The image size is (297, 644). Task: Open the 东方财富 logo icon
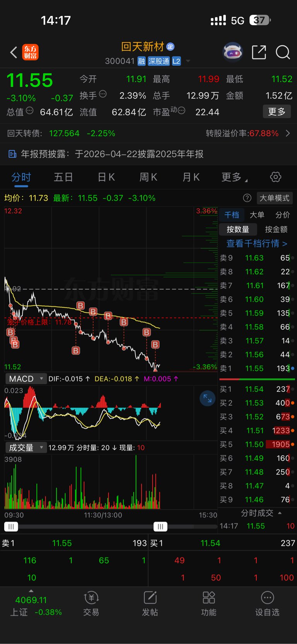tap(31, 52)
